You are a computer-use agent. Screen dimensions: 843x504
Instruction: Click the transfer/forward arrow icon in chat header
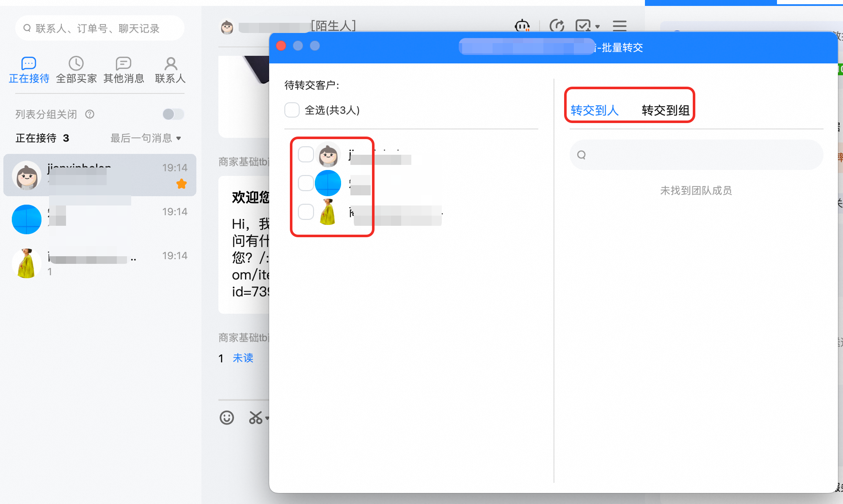coord(557,26)
